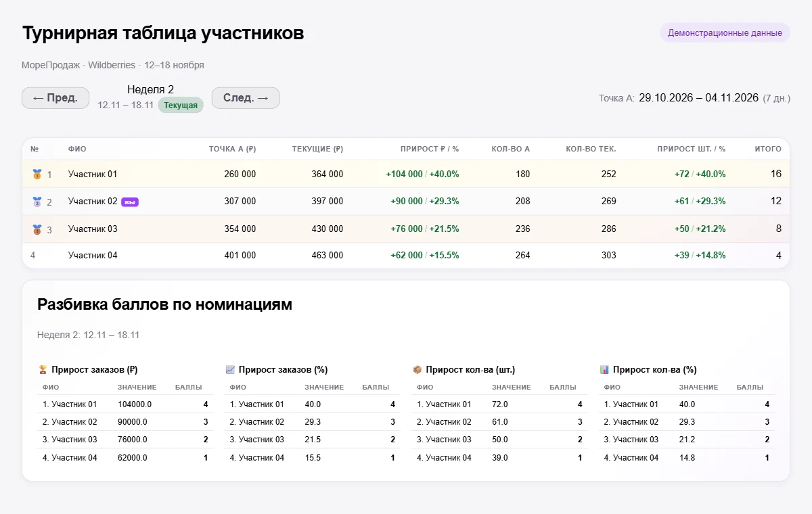Select Участник 04 in the main table
Screen dimensions: 812x514
click(93, 256)
